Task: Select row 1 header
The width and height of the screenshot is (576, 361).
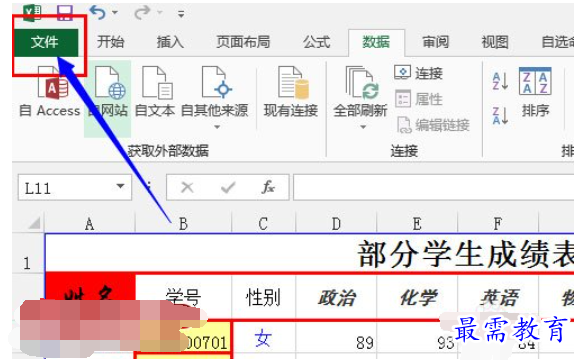Action: pos(28,253)
